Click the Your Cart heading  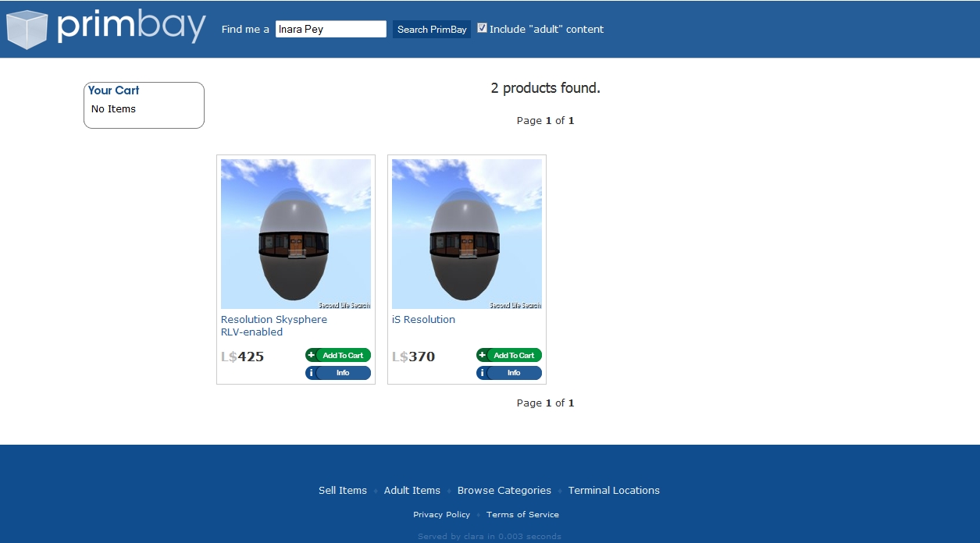[x=113, y=90]
